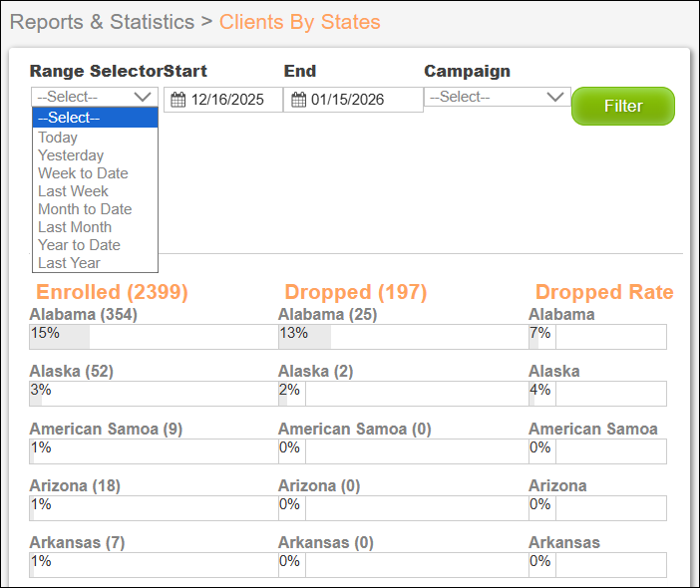Click the Dropped Rate heading

point(604,292)
